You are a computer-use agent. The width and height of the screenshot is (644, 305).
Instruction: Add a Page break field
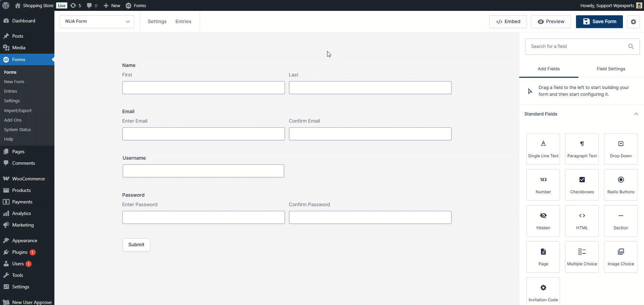[543, 257]
